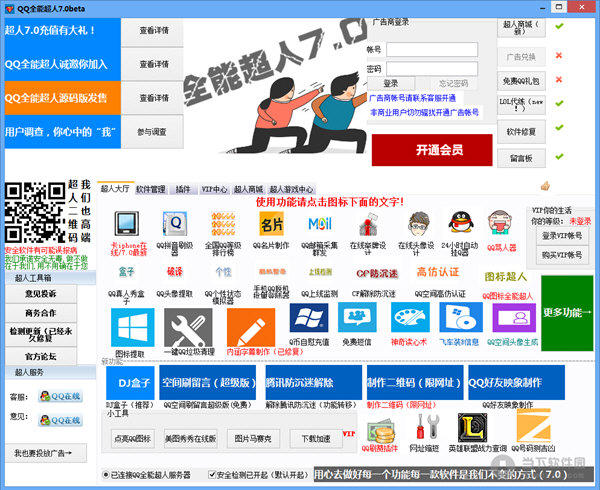This screenshot has width=600, height=490.
Task: Open the QQ骂人器 cartoon face icon
Action: point(500,223)
